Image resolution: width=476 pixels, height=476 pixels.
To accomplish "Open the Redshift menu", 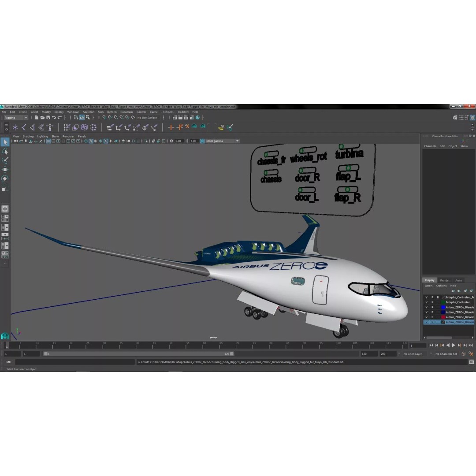I will click(183, 112).
